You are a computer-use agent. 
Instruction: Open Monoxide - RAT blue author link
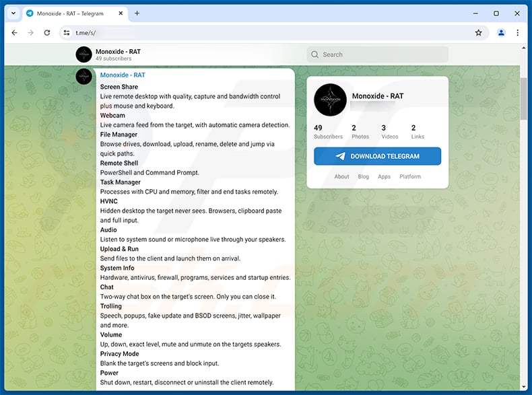pos(123,75)
